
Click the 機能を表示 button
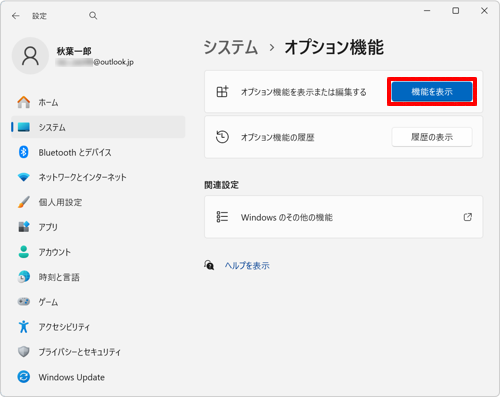click(x=432, y=92)
